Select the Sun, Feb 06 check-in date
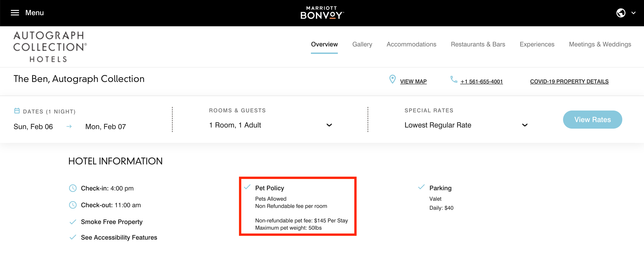Image resolution: width=644 pixels, height=260 pixels. click(33, 127)
